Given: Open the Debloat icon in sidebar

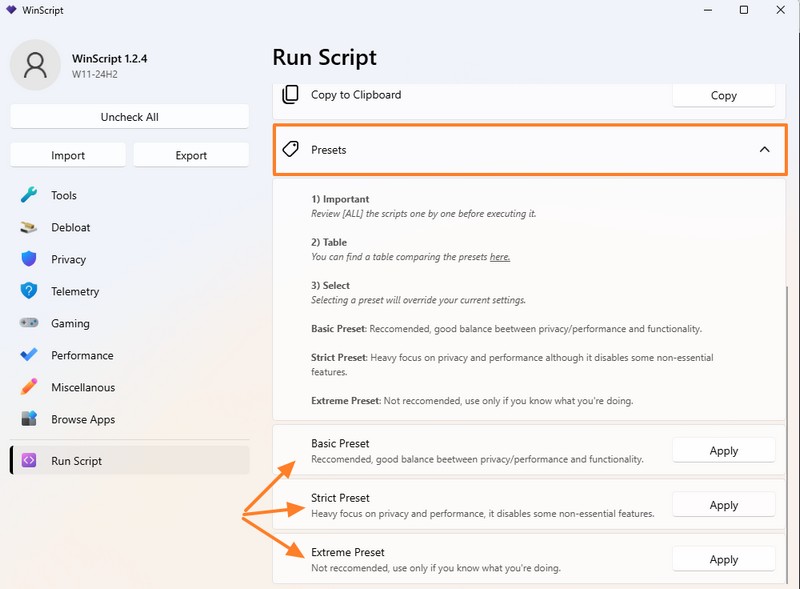Looking at the screenshot, I should 29,227.
